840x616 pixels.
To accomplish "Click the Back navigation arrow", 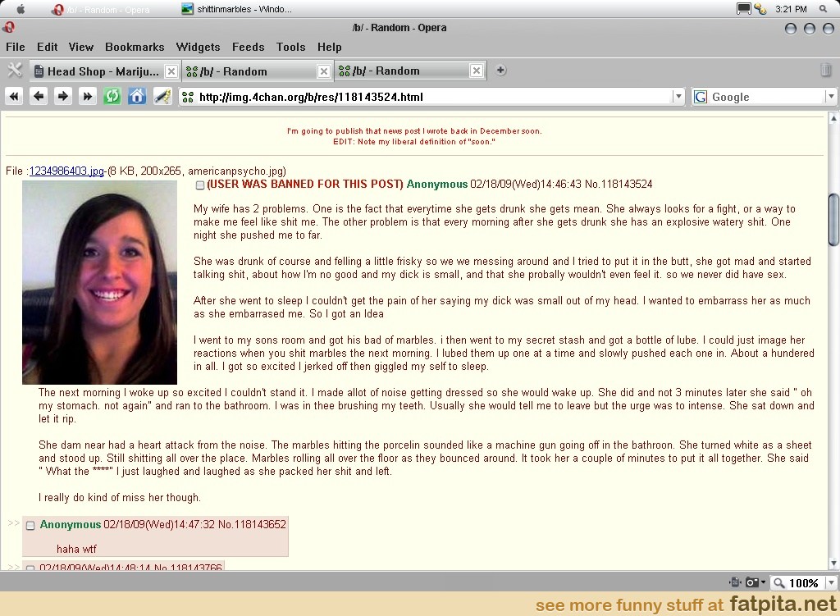I will pyautogui.click(x=39, y=97).
